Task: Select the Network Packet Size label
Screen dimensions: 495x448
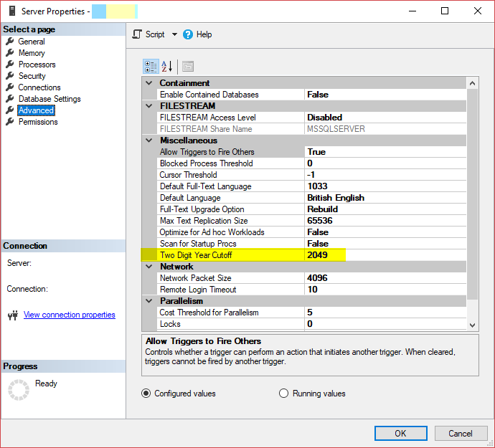Action: coord(195,278)
